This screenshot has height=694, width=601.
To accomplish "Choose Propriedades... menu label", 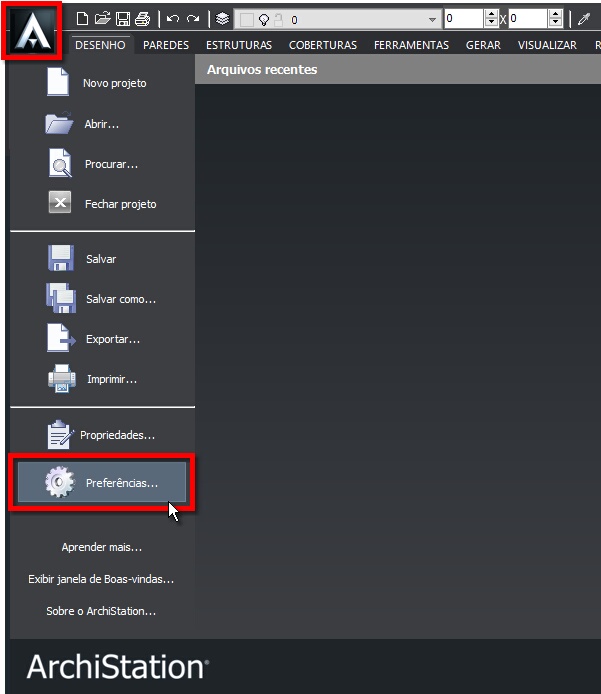I will pyautogui.click(x=117, y=435).
